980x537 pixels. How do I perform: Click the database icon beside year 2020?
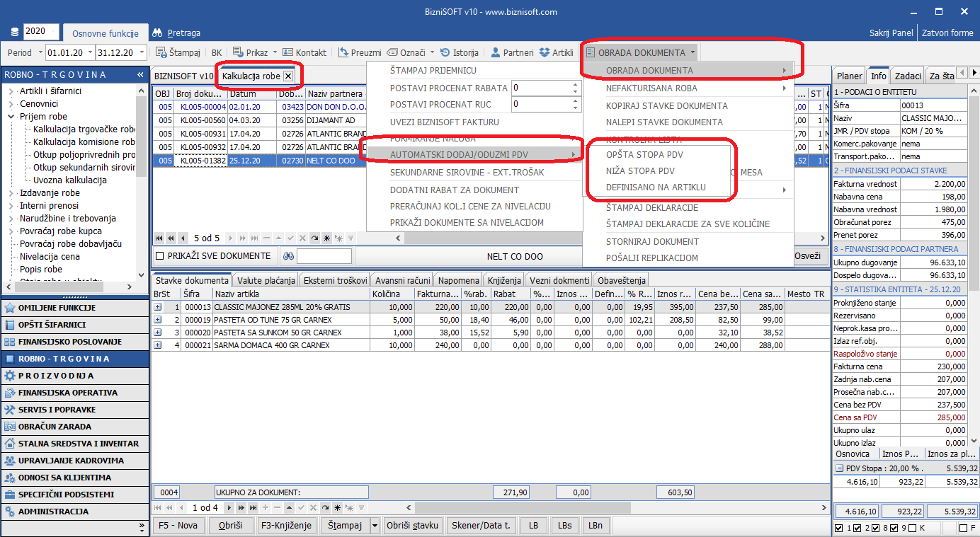tap(15, 32)
